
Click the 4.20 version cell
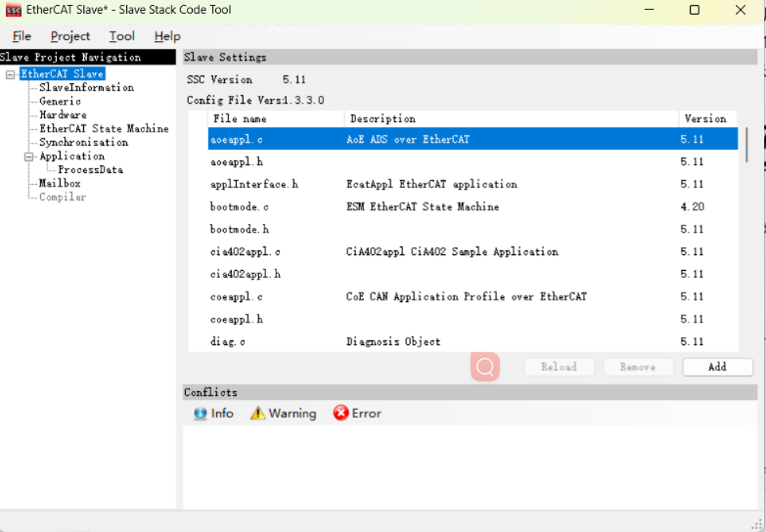coord(693,206)
